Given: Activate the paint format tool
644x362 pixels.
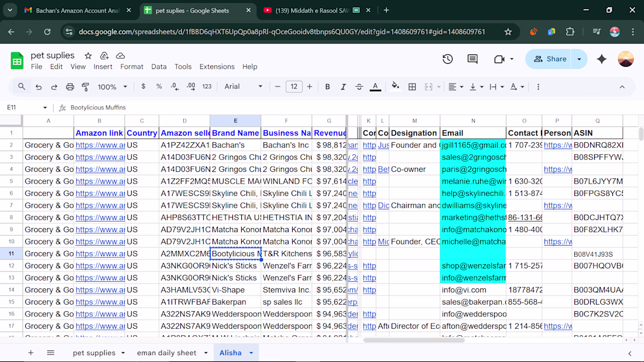Looking at the screenshot, I should pos(85,87).
